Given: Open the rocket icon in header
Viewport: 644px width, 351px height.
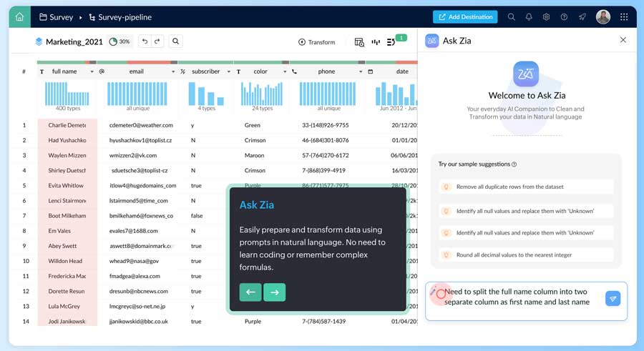Looking at the screenshot, I should pos(582,16).
